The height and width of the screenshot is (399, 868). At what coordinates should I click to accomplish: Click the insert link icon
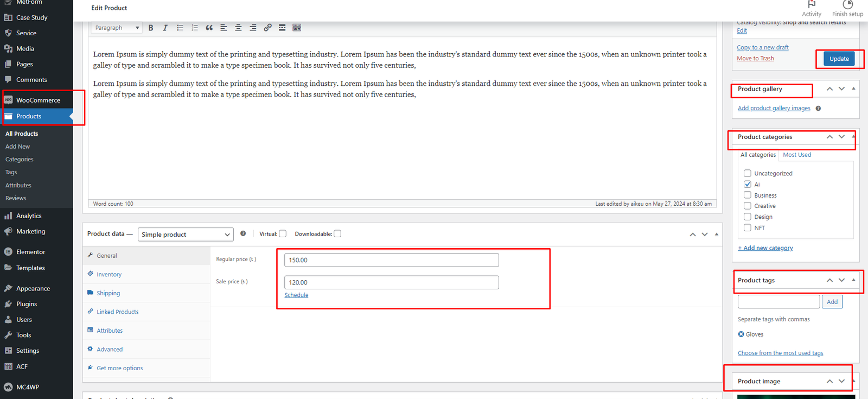click(267, 28)
